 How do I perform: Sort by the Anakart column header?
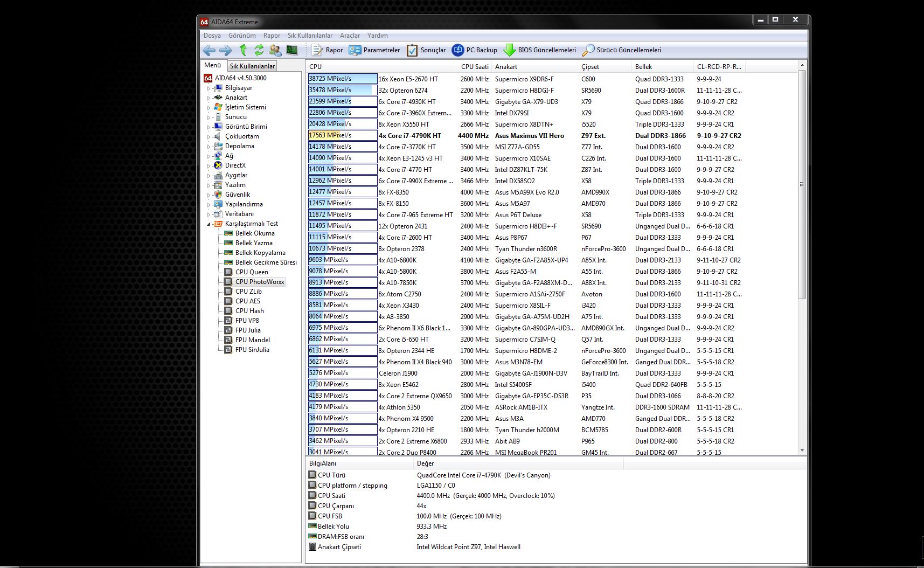coord(534,67)
